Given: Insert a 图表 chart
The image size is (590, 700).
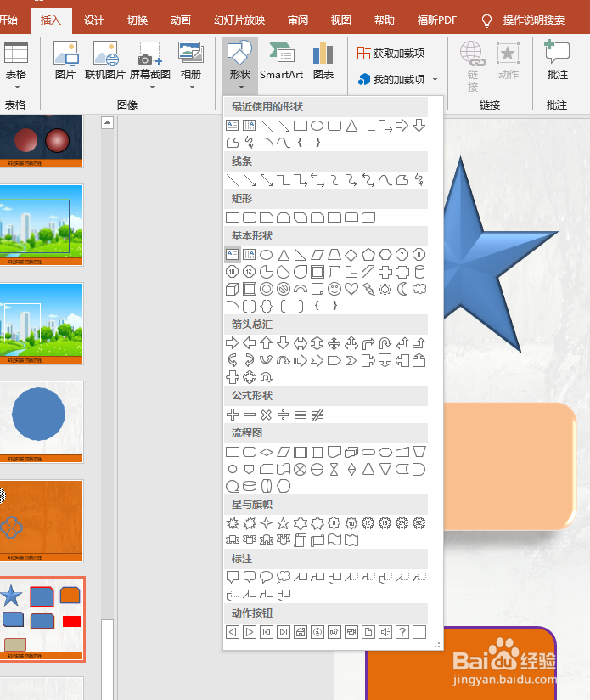Looking at the screenshot, I should (323, 61).
